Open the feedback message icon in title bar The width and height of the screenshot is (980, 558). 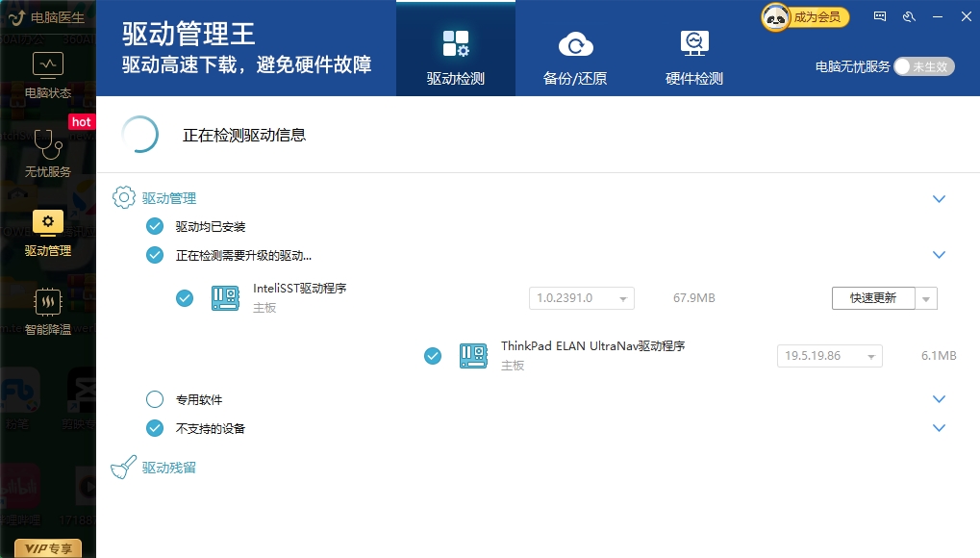880,17
